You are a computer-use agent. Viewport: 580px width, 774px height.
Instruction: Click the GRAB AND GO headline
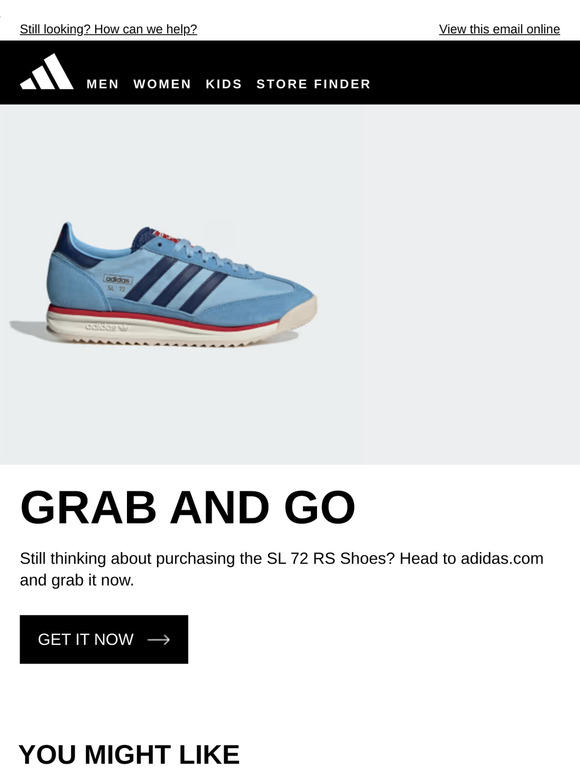[x=188, y=507]
